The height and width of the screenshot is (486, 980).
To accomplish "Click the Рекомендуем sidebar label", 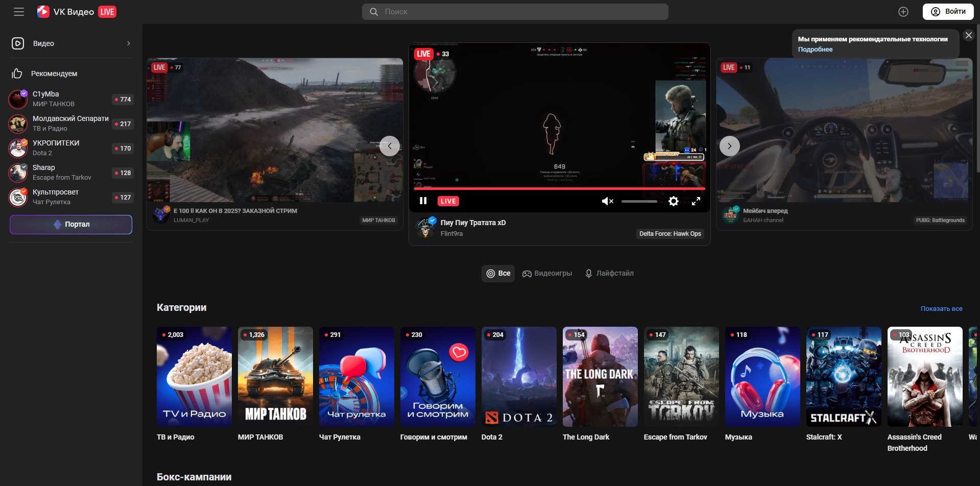I will [x=54, y=74].
